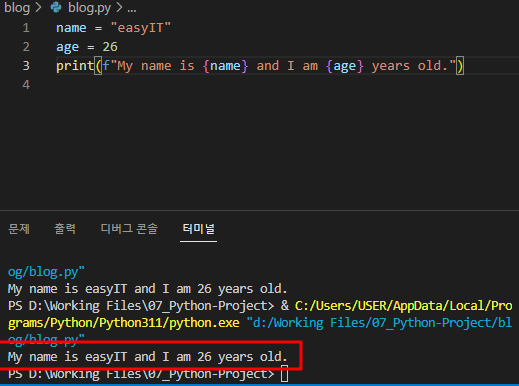This screenshot has height=386, width=519.
Task: Click the top "og/blog.py" terminal text
Action: tap(46, 272)
